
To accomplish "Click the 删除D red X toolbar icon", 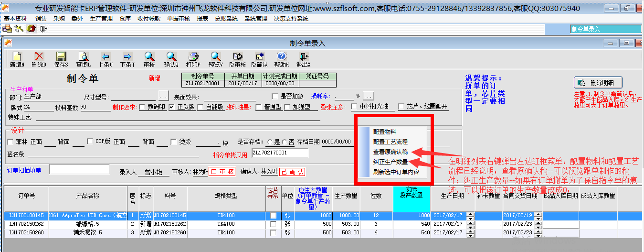I will coord(39,56).
